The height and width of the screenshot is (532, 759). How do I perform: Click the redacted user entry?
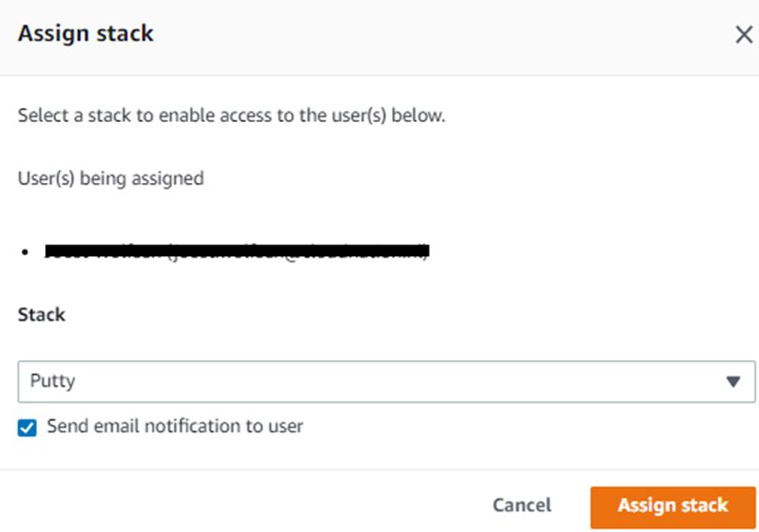236,251
